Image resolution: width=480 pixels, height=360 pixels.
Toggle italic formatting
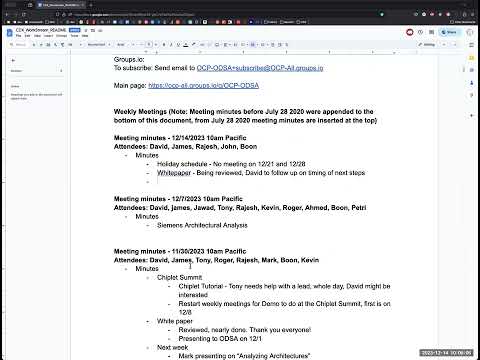[171, 44]
